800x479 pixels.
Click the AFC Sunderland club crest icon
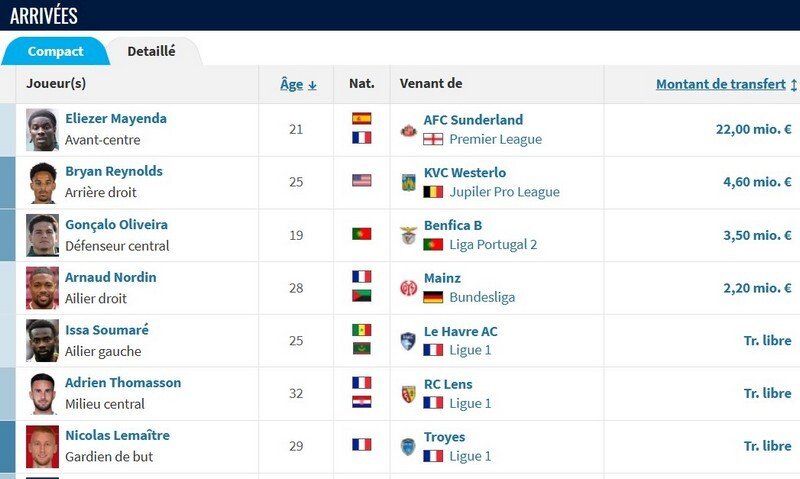coord(408,130)
